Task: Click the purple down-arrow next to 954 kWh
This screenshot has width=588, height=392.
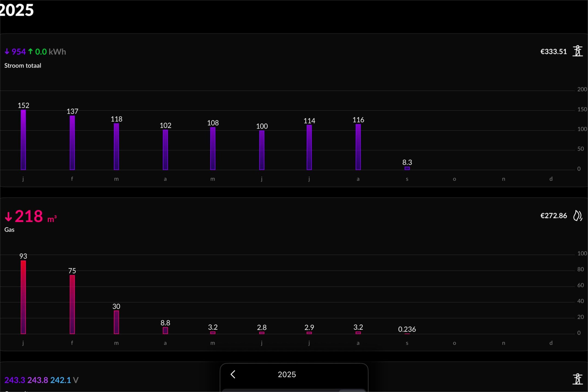Action: click(x=7, y=51)
